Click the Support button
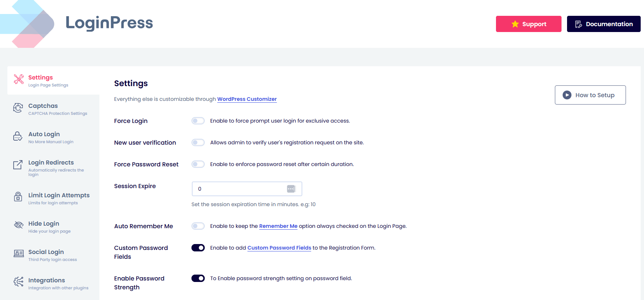 [x=529, y=24]
